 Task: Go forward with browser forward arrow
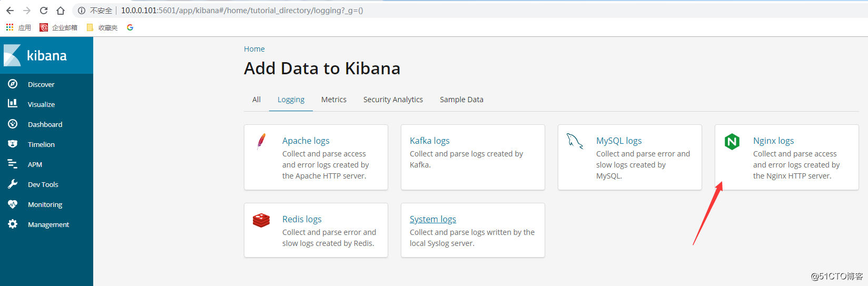pos(27,11)
